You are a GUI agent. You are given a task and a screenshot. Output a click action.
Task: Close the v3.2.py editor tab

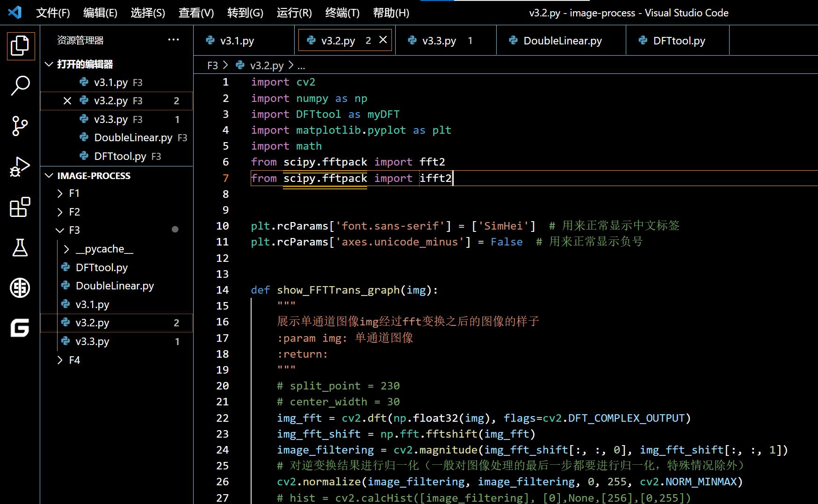[x=383, y=40]
